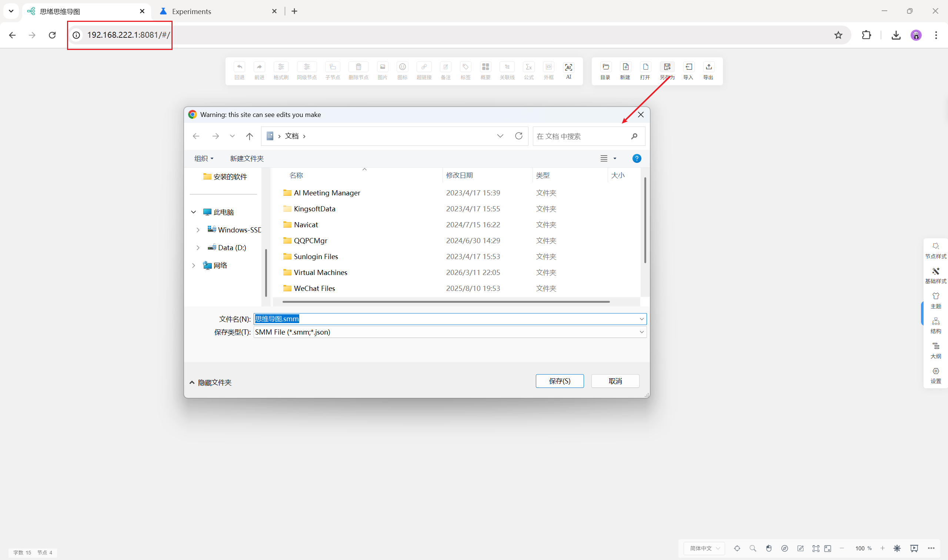This screenshot has height=560, width=948.
Task: Click the 导入 import icon
Action: click(x=688, y=67)
